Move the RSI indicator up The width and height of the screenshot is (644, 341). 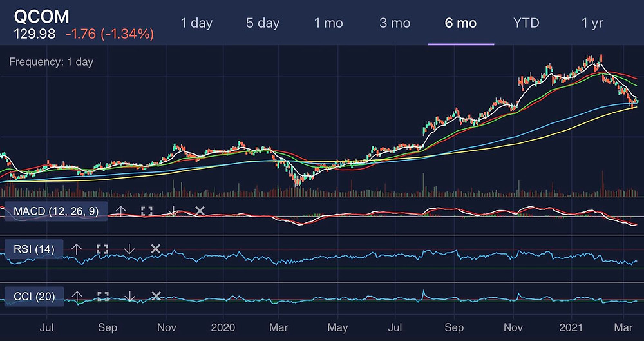pyautogui.click(x=77, y=249)
